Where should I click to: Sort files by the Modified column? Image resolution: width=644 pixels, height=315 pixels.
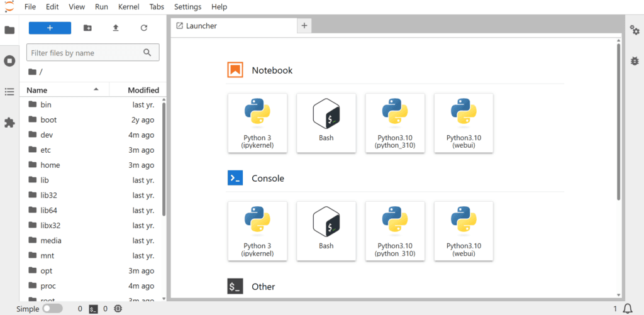(143, 90)
